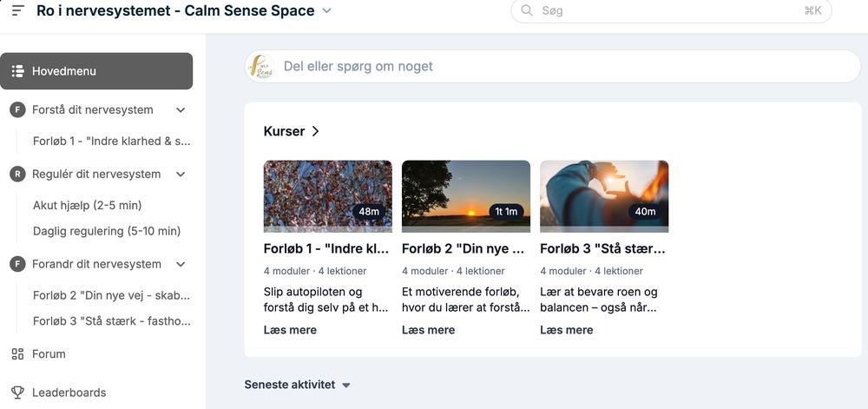Click the F badge beside Forandr dit nervesystem
The height and width of the screenshot is (409, 868).
pos(17,265)
